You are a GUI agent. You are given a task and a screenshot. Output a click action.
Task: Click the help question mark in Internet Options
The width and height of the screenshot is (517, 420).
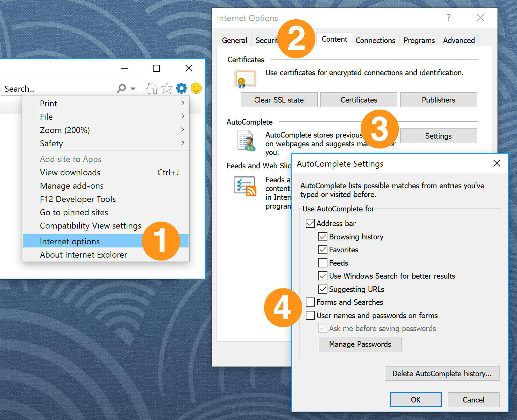click(x=449, y=17)
